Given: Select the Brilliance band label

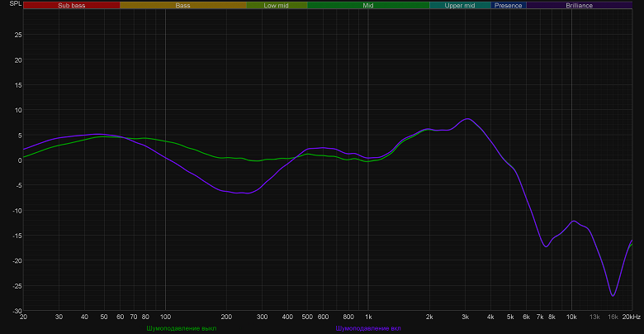Looking at the screenshot, I should click(x=579, y=5).
